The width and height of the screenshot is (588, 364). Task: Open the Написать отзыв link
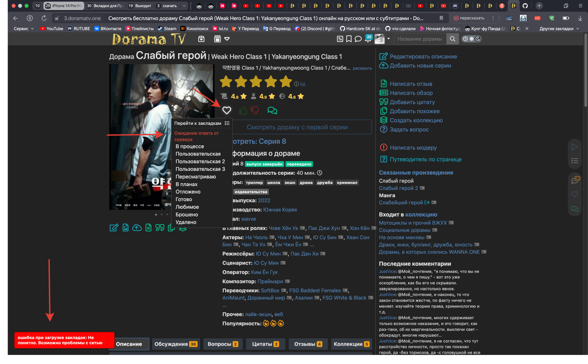[411, 84]
